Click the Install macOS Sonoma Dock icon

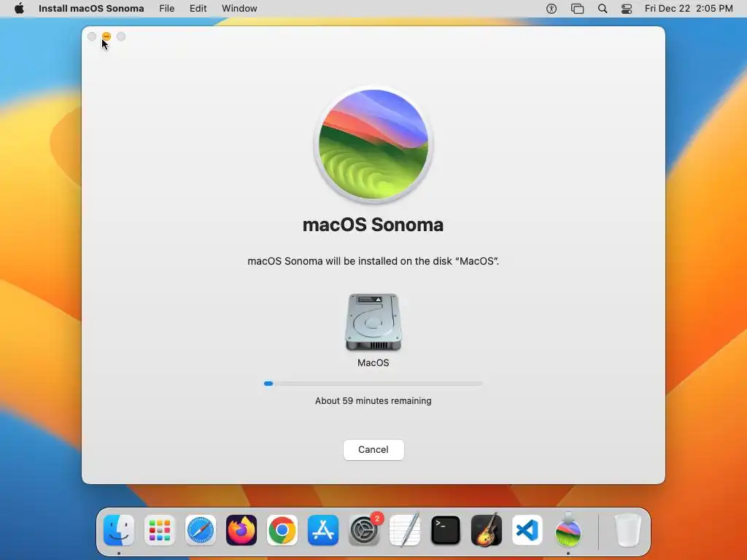click(568, 530)
